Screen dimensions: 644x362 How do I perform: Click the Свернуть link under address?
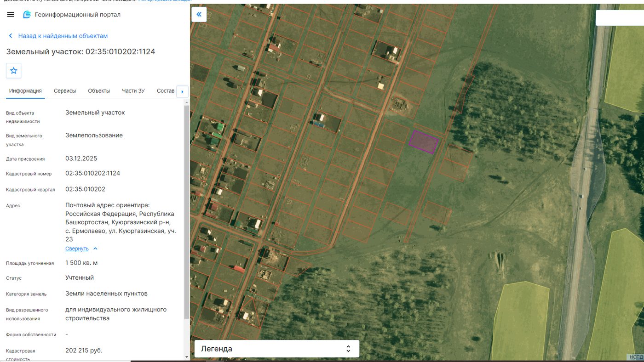coord(77,249)
